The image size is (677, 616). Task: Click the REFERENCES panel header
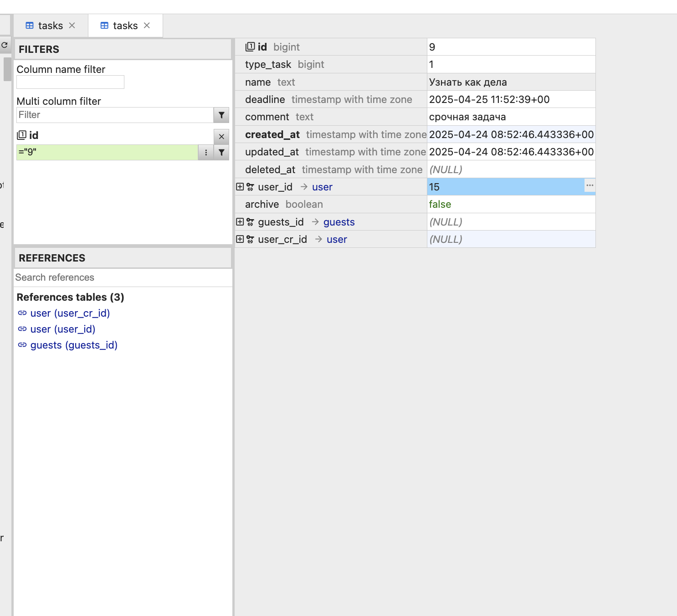pyautogui.click(x=123, y=258)
